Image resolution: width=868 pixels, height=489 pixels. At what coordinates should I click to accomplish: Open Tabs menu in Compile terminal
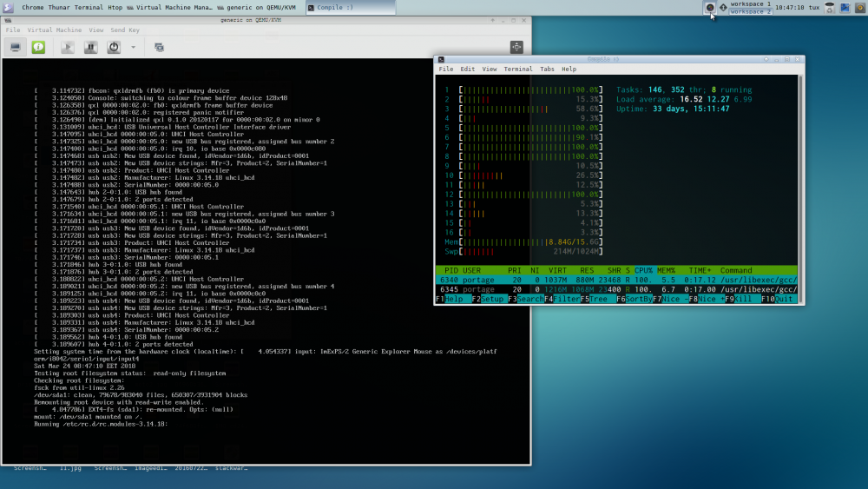[547, 69]
